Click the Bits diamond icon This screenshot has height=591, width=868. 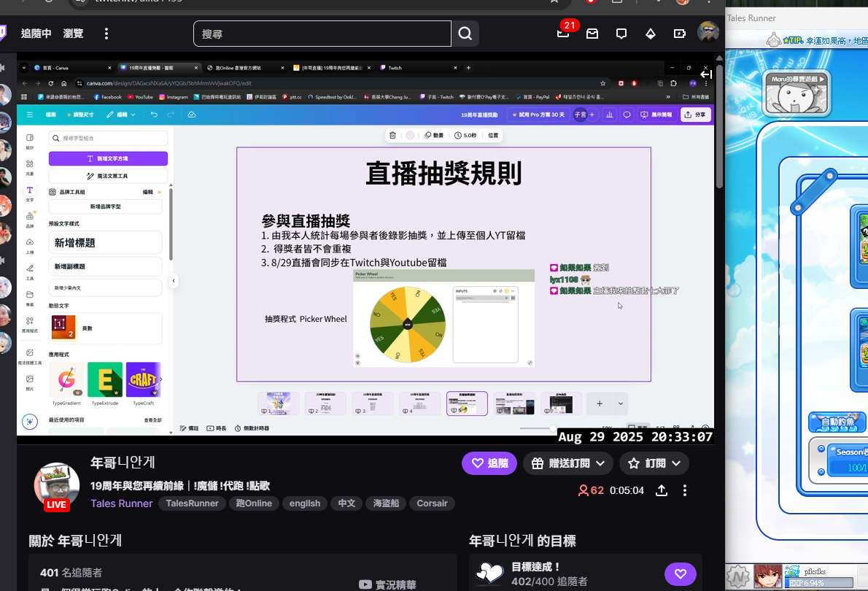tap(651, 34)
